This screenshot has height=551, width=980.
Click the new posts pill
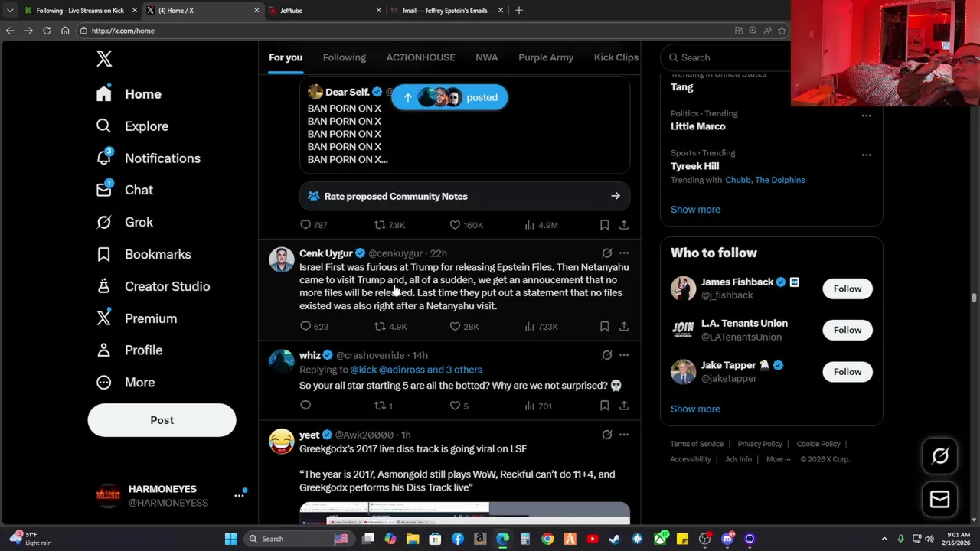tap(449, 97)
